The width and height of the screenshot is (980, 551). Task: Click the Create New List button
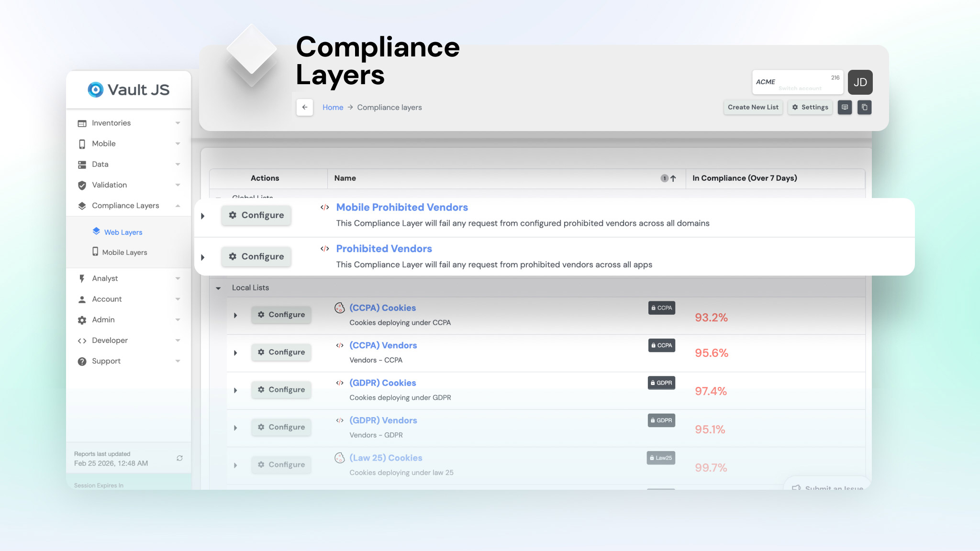coord(753,107)
